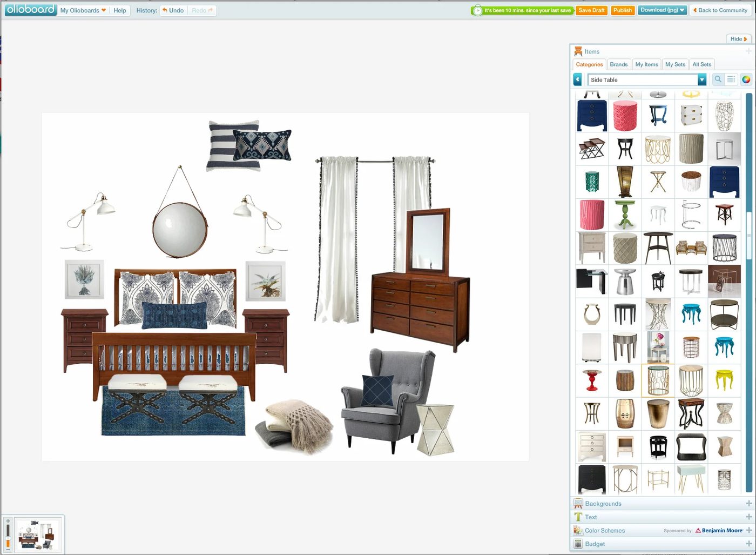
Task: Open the color wheel filter icon
Action: [746, 79]
